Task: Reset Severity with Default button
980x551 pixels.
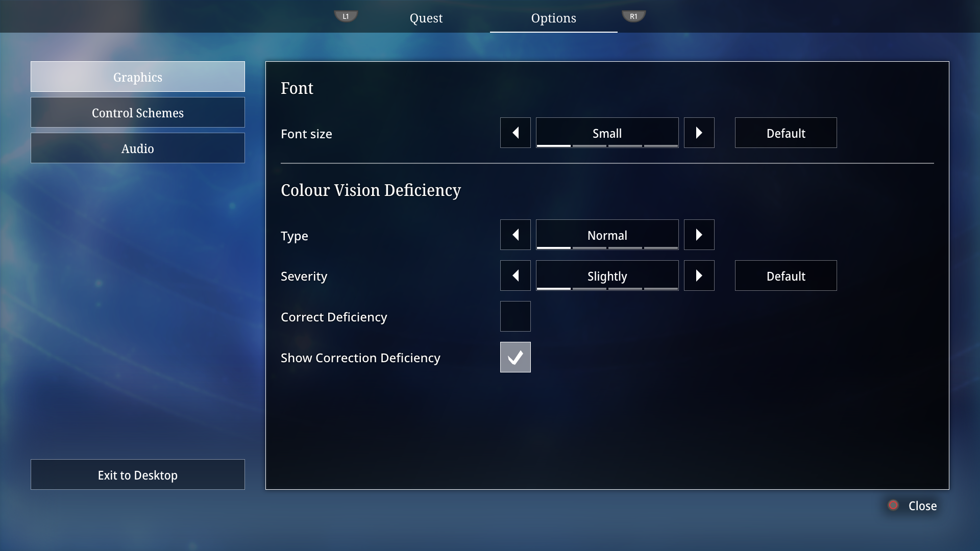Action: coord(786,275)
